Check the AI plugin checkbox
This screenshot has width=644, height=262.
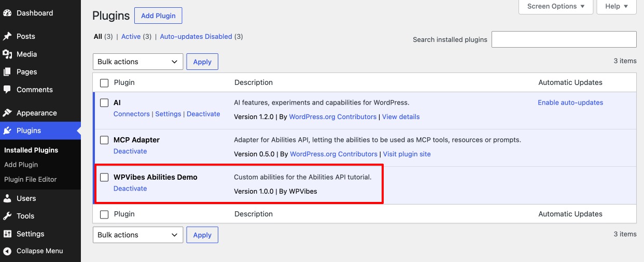click(104, 103)
